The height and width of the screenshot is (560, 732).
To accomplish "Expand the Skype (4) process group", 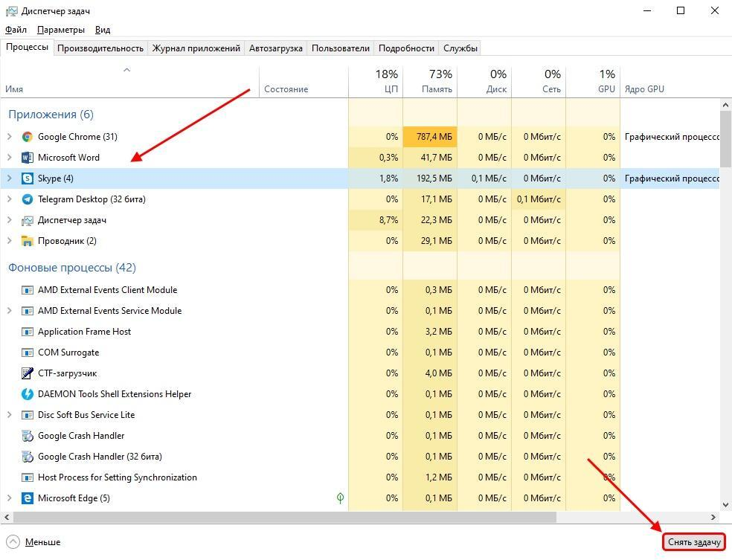I will (x=10, y=178).
